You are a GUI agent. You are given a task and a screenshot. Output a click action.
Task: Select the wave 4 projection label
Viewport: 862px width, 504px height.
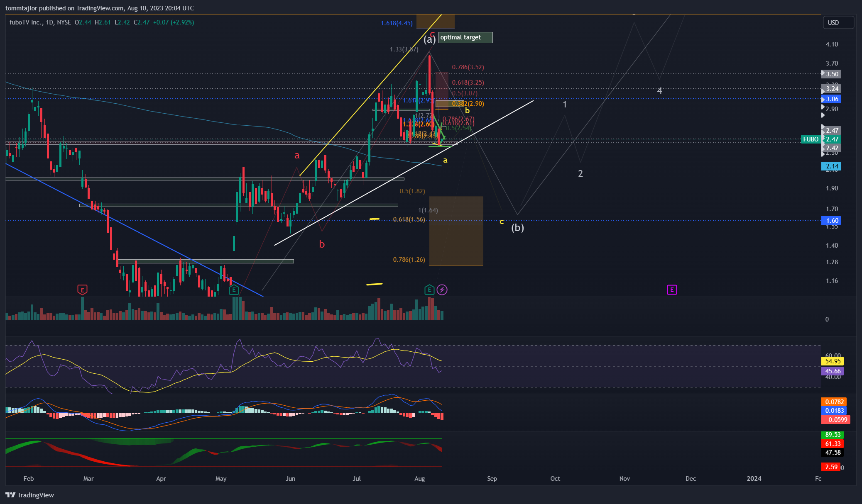tap(659, 90)
